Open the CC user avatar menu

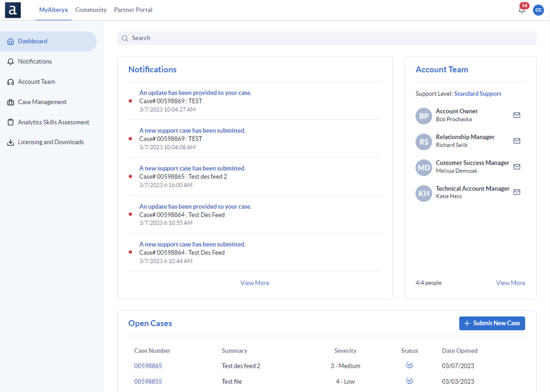click(x=538, y=10)
